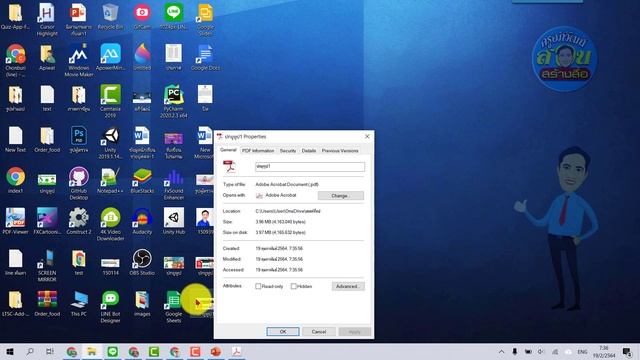Toggle the Hidden attribute checkbox

(293, 287)
